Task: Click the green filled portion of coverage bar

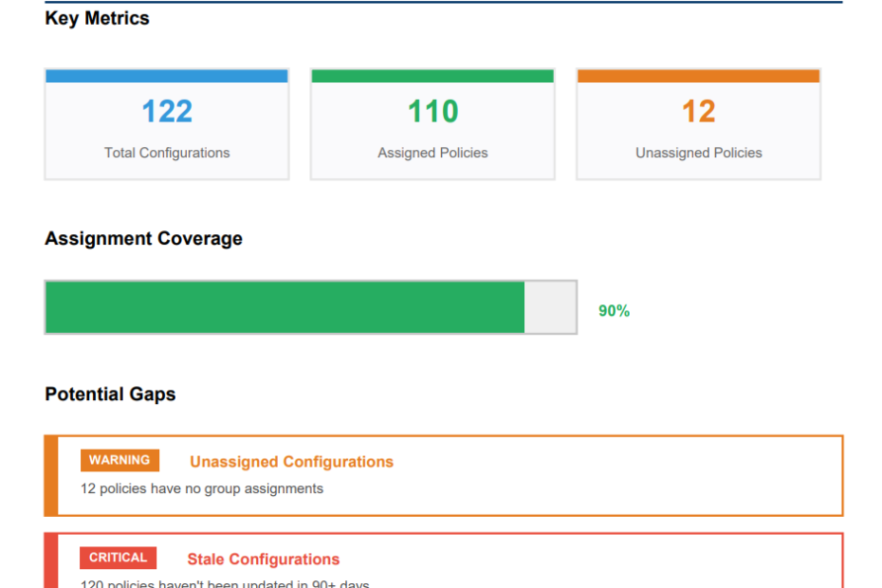Action: click(x=285, y=307)
